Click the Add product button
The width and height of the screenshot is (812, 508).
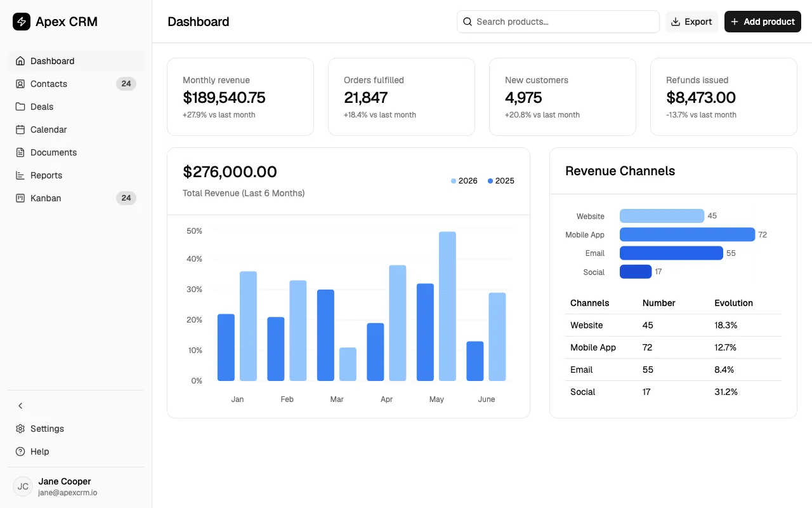(763, 22)
